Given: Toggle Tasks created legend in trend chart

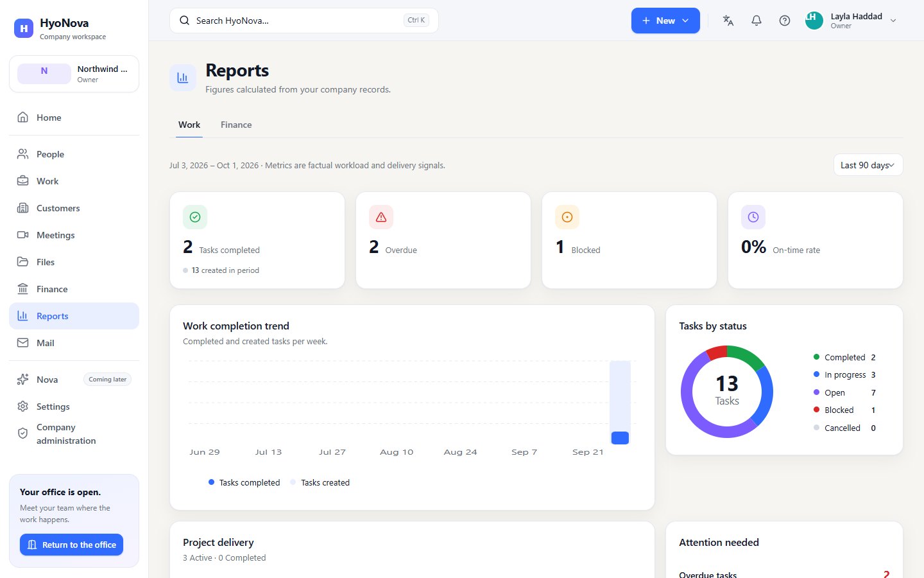Looking at the screenshot, I should (x=320, y=482).
